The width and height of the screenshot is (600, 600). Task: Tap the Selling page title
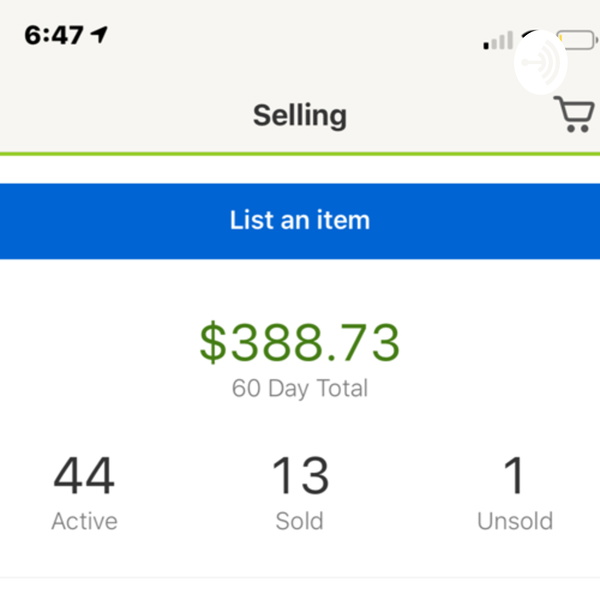coord(299,115)
